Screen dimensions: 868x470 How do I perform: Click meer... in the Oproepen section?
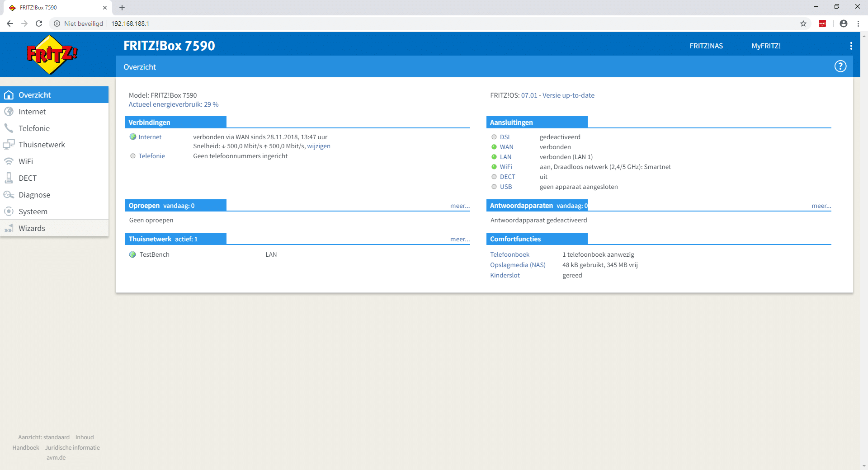(460, 206)
